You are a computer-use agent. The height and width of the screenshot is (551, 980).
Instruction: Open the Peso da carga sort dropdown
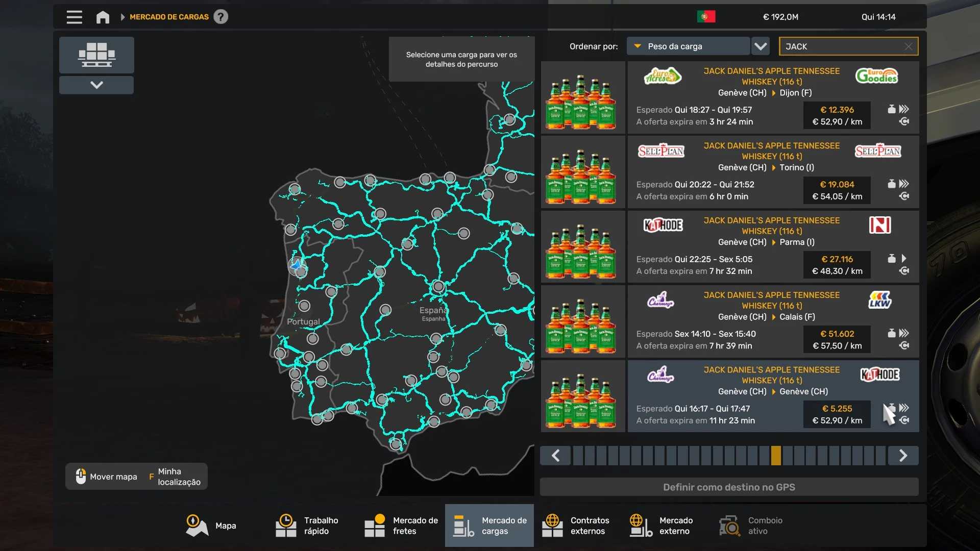tap(688, 46)
